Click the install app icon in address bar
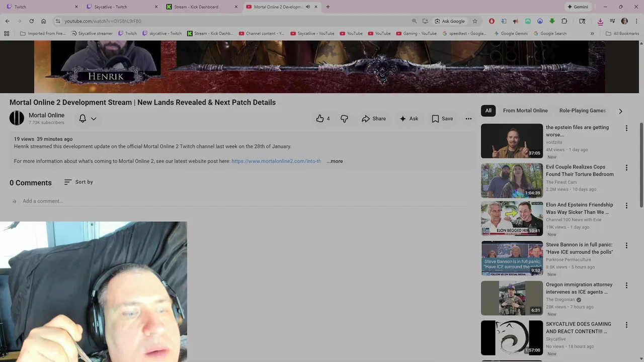644x362 pixels. point(425,21)
